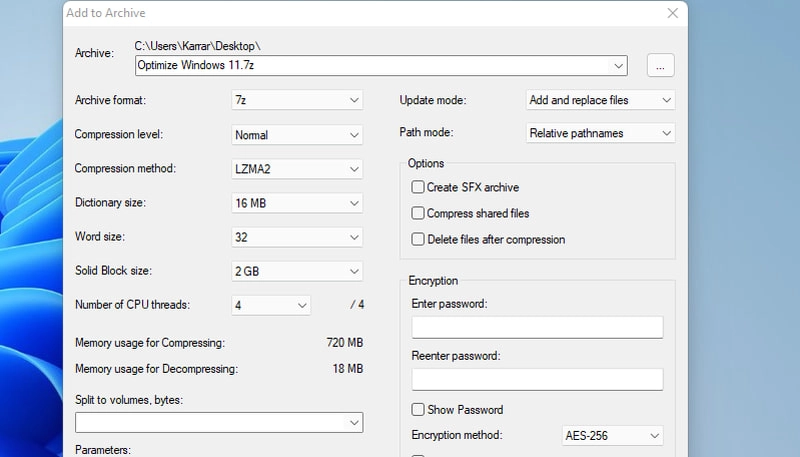Click the Reenter password field
Screen dimensions: 800x457
pyautogui.click(x=537, y=379)
